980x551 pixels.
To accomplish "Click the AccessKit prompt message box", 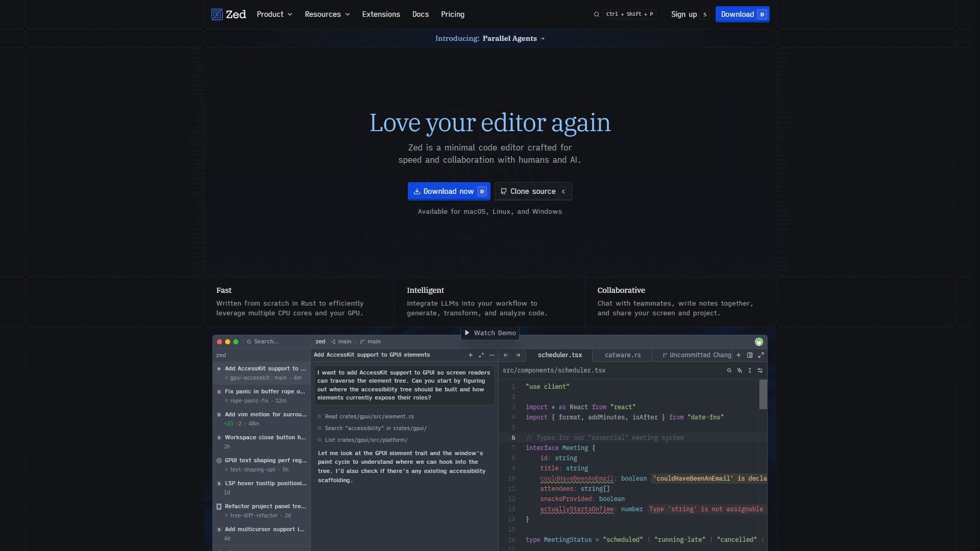I will coord(404,385).
